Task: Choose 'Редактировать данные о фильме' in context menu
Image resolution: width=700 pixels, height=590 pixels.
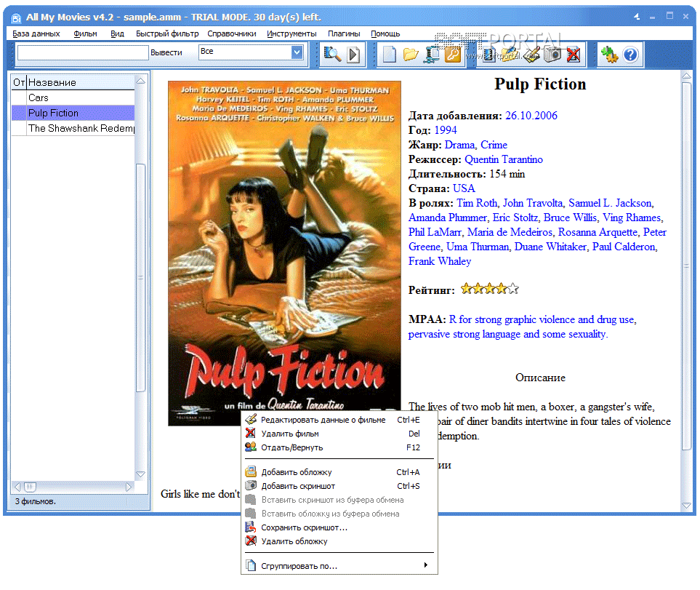Action: point(339,420)
